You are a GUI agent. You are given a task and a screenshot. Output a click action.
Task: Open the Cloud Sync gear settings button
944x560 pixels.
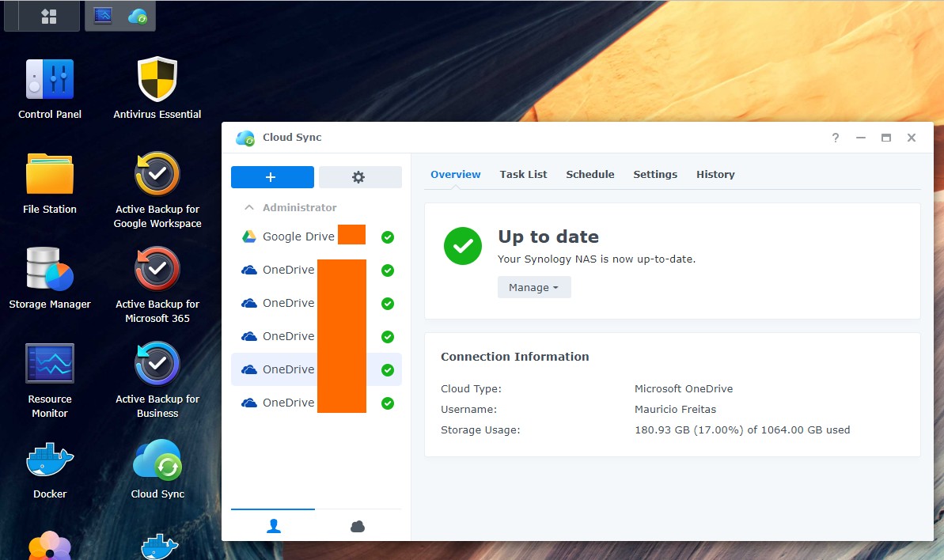pos(359,177)
